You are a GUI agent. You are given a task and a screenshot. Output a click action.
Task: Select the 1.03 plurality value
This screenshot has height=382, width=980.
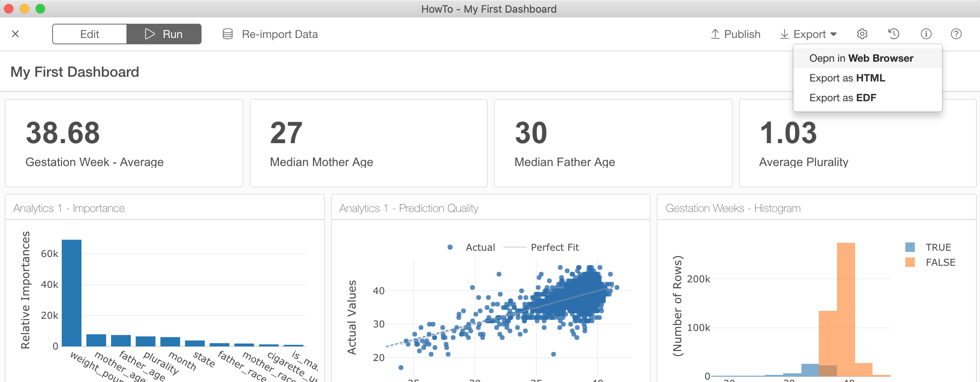(788, 133)
